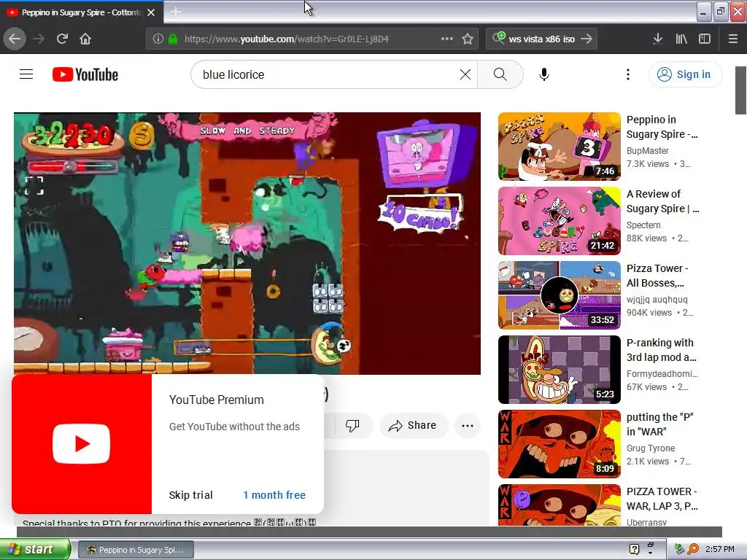
Task: Open the downloads panel
Action: coord(657,39)
